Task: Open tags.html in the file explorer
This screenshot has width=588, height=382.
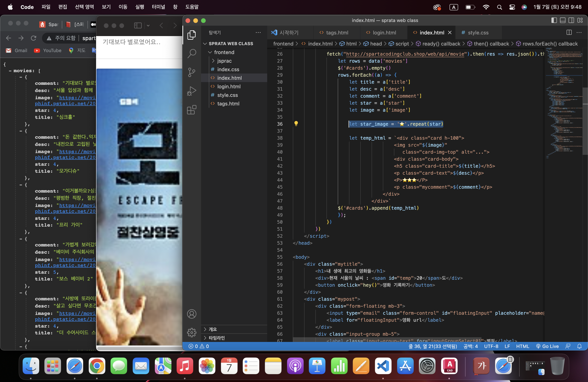Action: click(x=228, y=103)
